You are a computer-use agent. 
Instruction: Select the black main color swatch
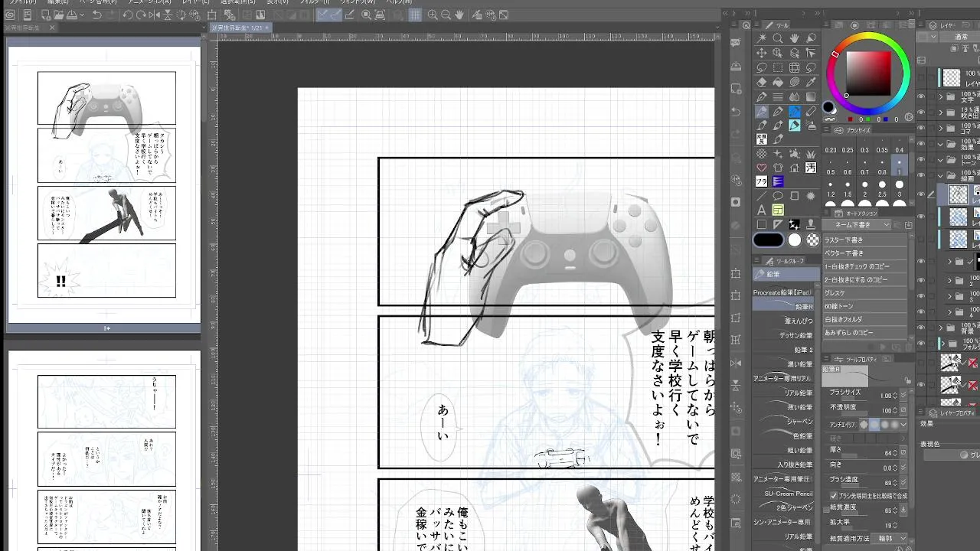click(x=769, y=240)
